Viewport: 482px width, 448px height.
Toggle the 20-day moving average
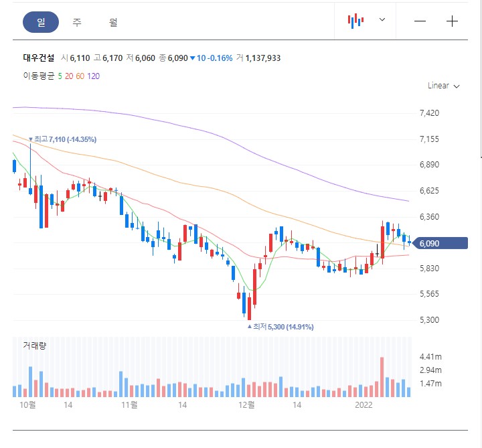click(69, 76)
